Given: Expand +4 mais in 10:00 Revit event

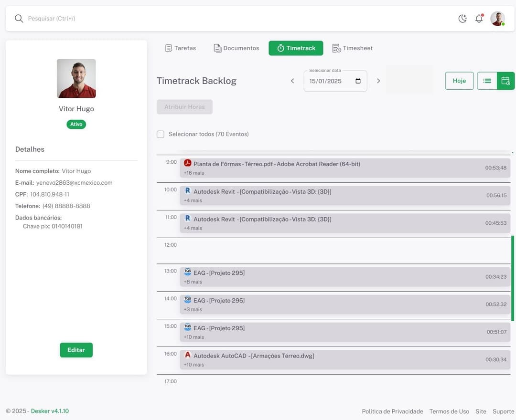Looking at the screenshot, I should 193,201.
